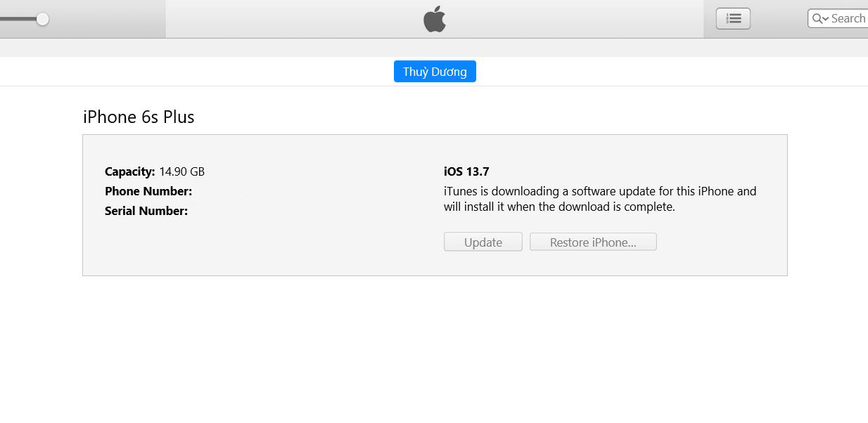The image size is (868, 423).
Task: Click the volume slider track left of knob
Action: (18, 19)
